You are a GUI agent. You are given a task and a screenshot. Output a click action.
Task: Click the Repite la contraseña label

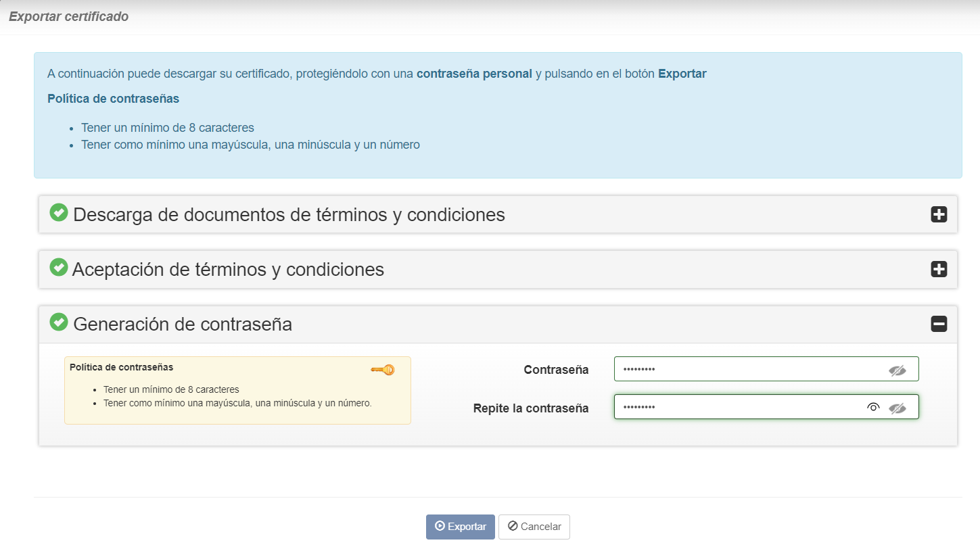(530, 408)
